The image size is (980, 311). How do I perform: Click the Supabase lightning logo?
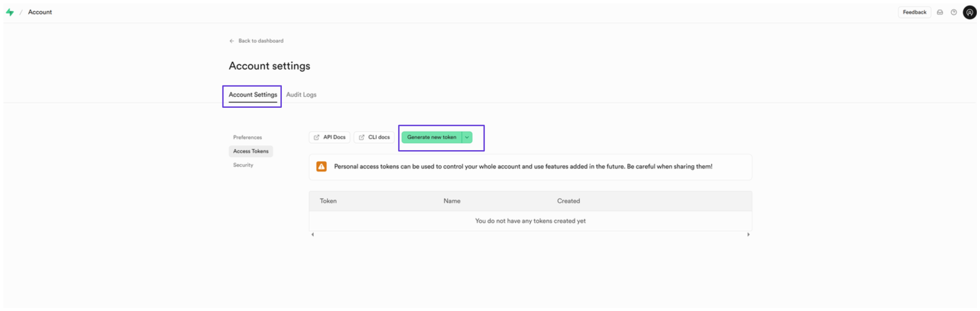10,12
